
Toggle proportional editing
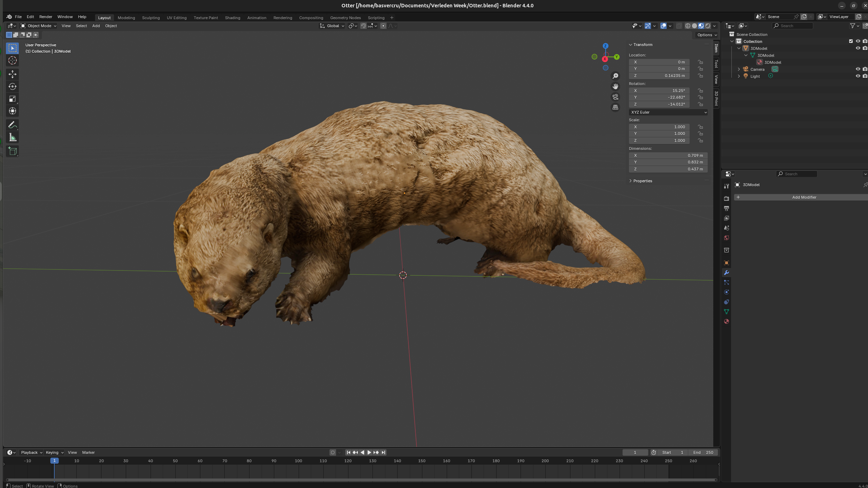(x=383, y=26)
